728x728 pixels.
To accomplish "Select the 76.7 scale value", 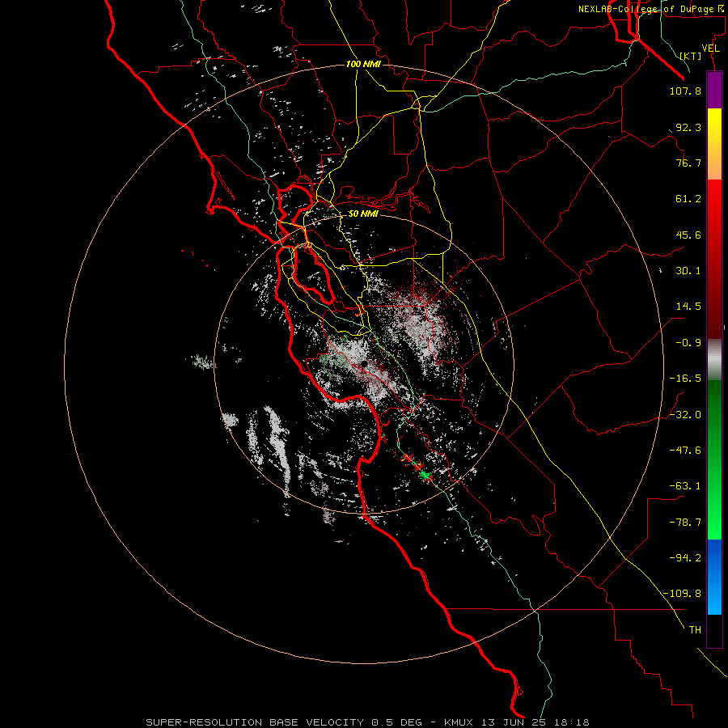I will pyautogui.click(x=688, y=163).
